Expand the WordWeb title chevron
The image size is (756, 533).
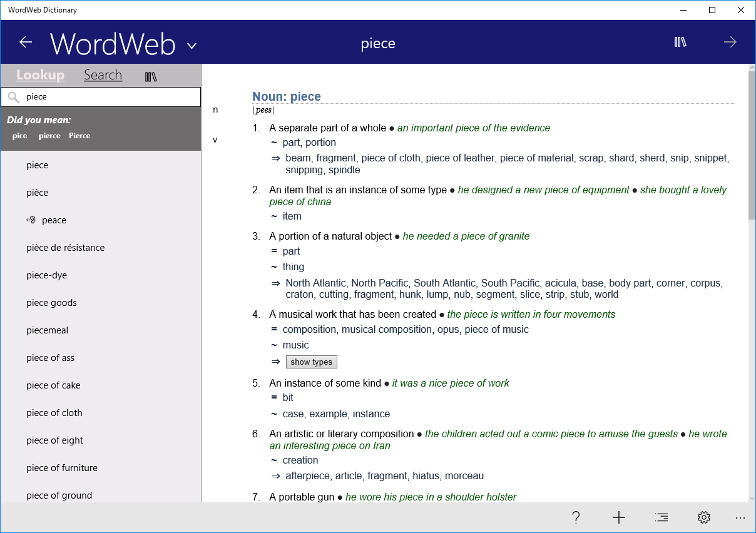[x=192, y=44]
